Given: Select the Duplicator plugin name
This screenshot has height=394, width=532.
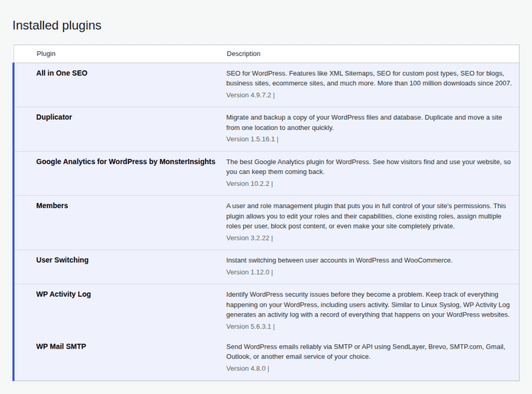Looking at the screenshot, I should (x=54, y=117).
